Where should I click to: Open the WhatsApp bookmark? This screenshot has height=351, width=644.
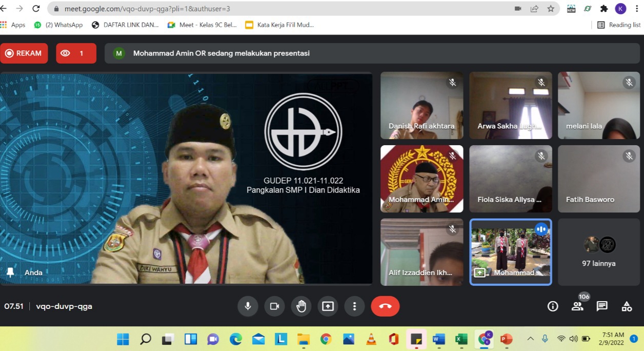point(58,25)
